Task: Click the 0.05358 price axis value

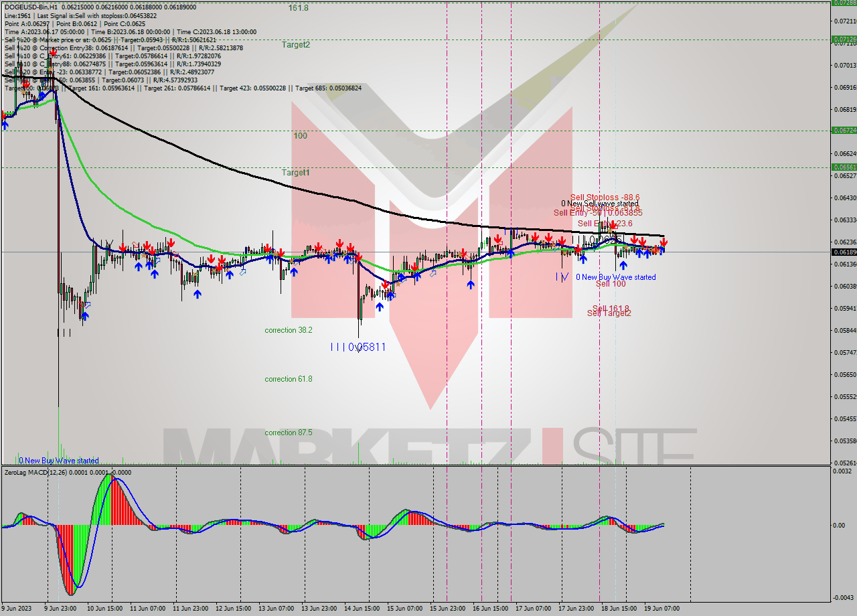Action: pyautogui.click(x=844, y=441)
